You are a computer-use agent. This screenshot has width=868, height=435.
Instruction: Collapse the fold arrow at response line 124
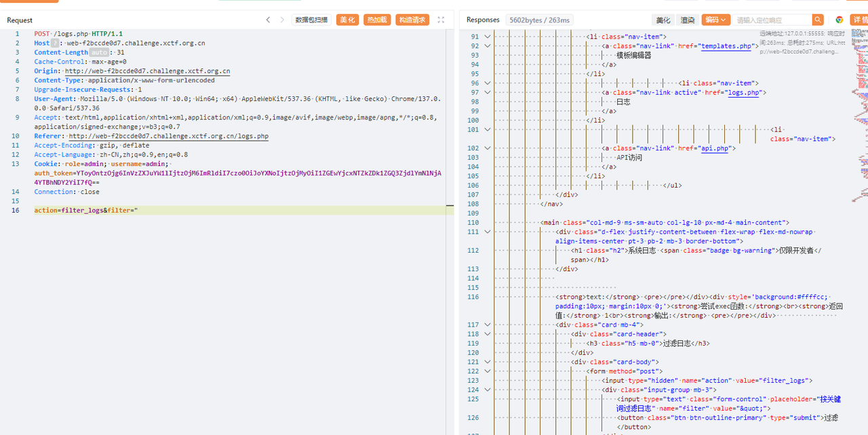(487, 390)
